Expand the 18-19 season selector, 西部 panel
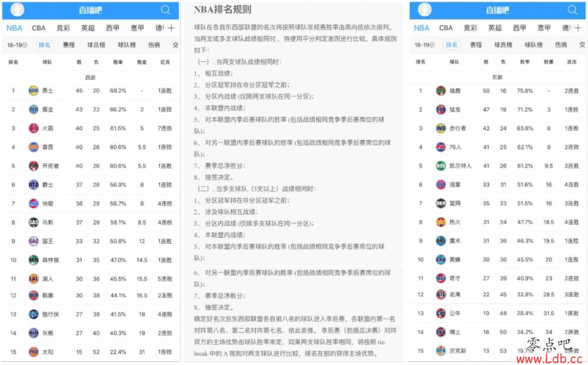Image resolution: width=588 pixels, height=365 pixels. pos(17,45)
